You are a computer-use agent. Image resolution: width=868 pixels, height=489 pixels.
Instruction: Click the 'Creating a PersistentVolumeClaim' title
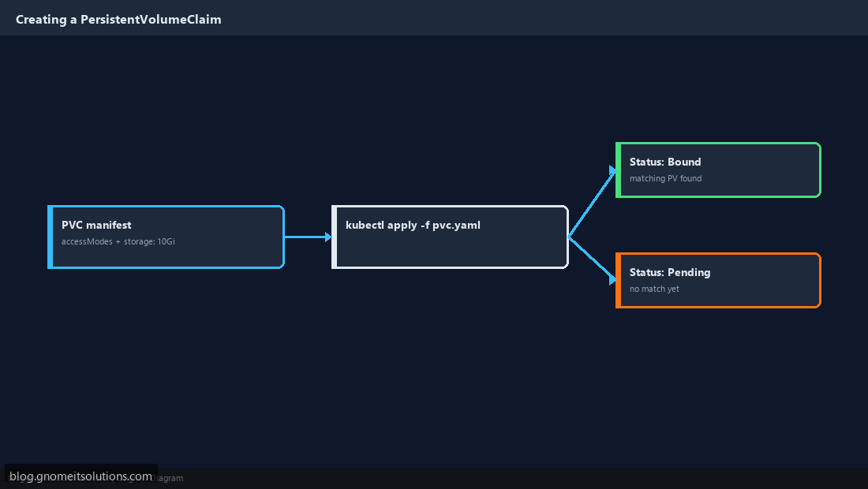(118, 20)
